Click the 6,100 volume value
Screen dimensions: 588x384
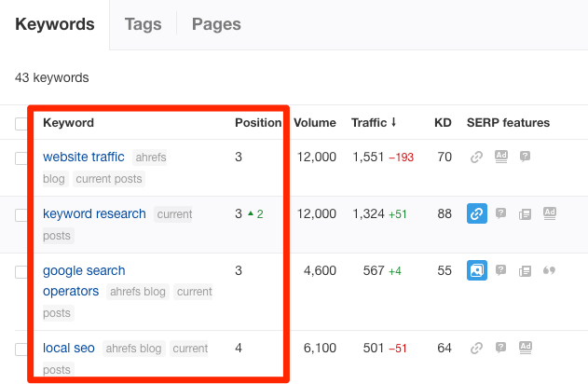[320, 349]
